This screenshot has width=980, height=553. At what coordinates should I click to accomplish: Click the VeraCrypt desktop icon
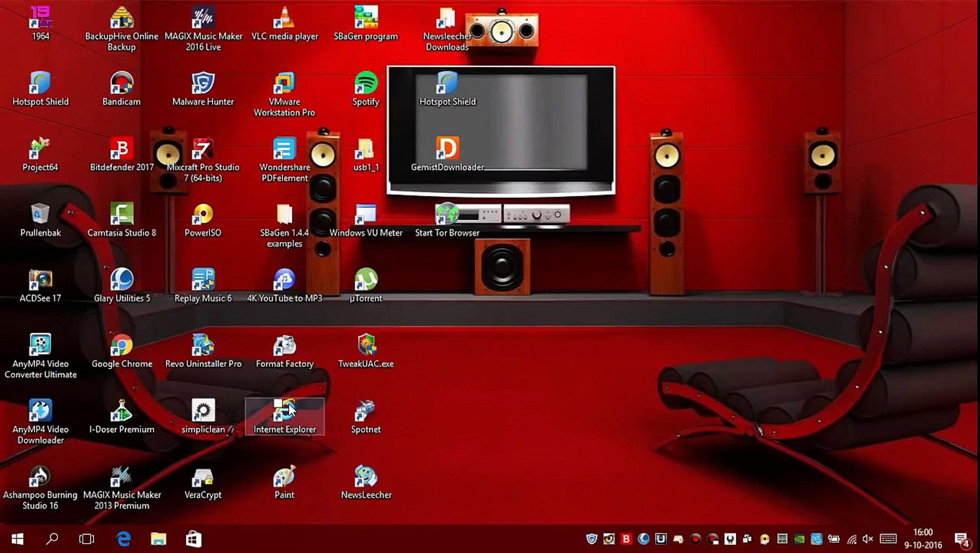pyautogui.click(x=203, y=477)
